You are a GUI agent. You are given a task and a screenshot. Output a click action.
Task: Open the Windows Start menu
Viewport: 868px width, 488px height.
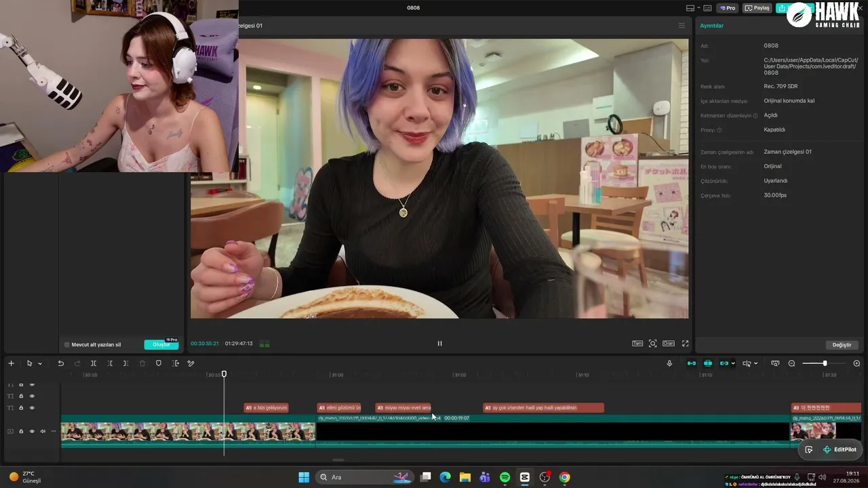[304, 477]
